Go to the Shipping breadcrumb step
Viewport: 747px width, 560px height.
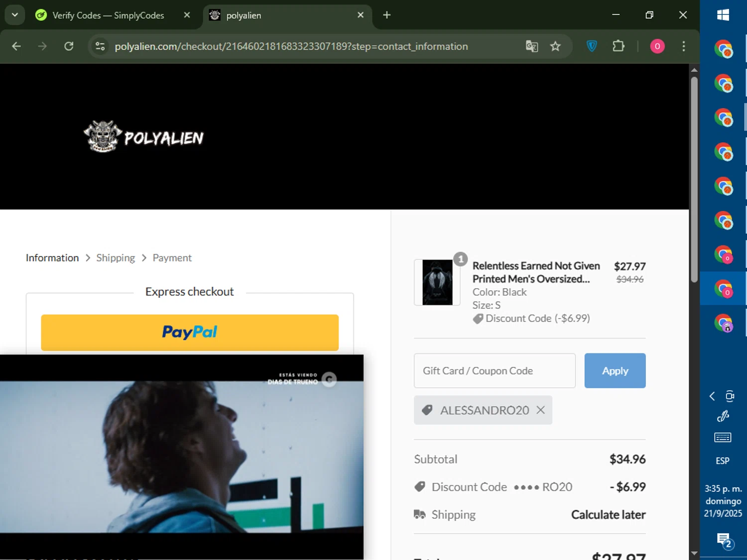[116, 258]
